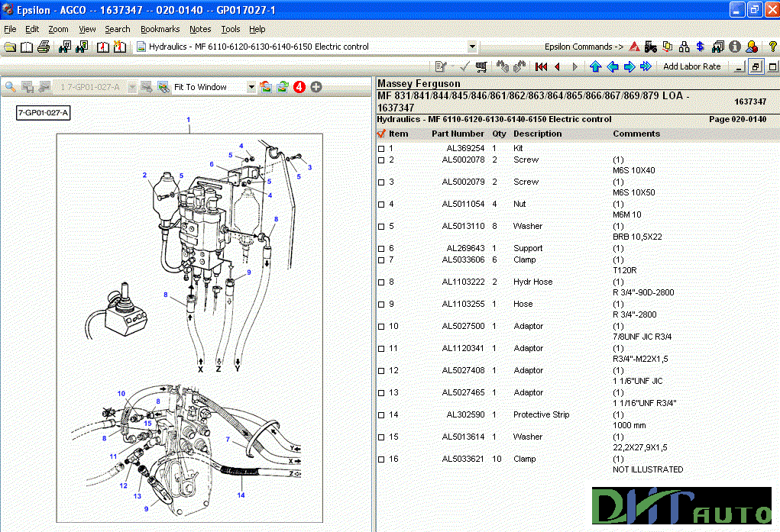Image resolution: width=780 pixels, height=532 pixels.
Task: Open the print icon on the main toolbar
Action: click(x=44, y=47)
